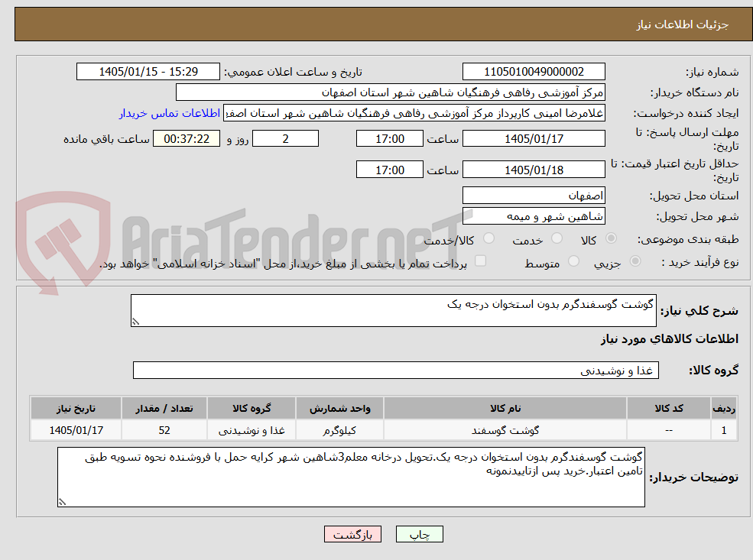Screen dimensions: 753x560
Task: Click the شرح کلی نیاز text area
Action: coord(393,310)
